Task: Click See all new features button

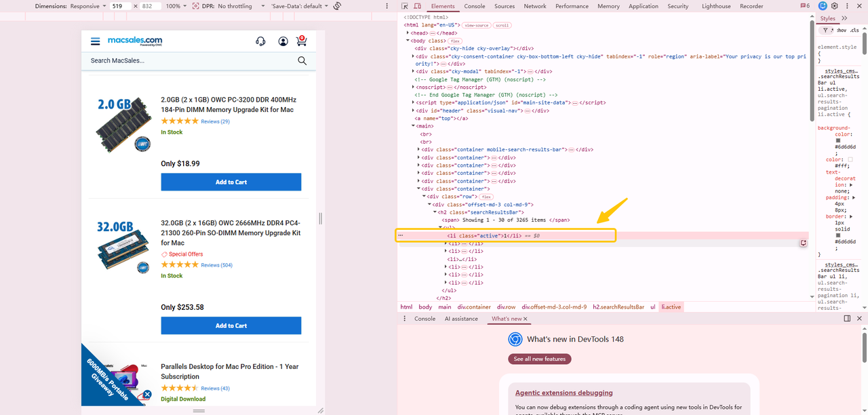Action: click(x=540, y=359)
